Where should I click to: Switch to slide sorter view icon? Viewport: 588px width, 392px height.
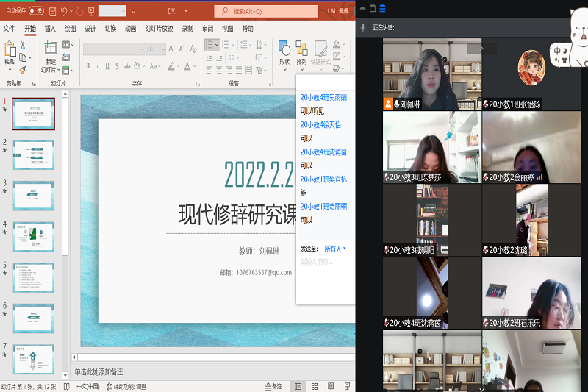315,386
